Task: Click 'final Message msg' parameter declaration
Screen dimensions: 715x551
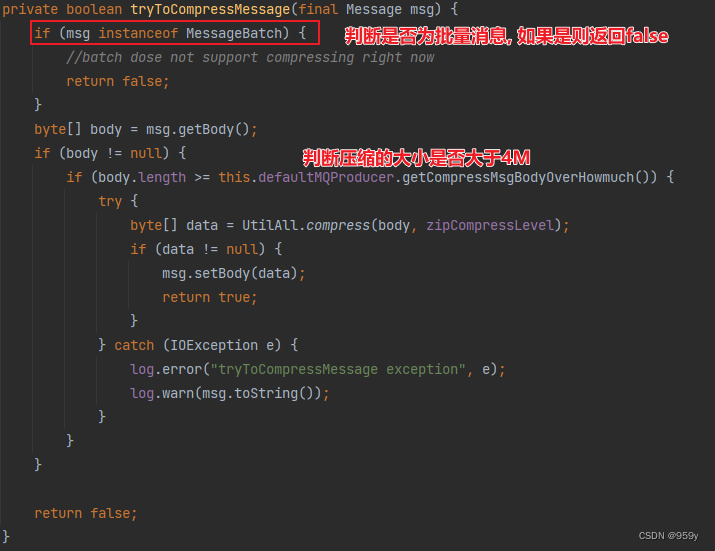Action: [366, 9]
